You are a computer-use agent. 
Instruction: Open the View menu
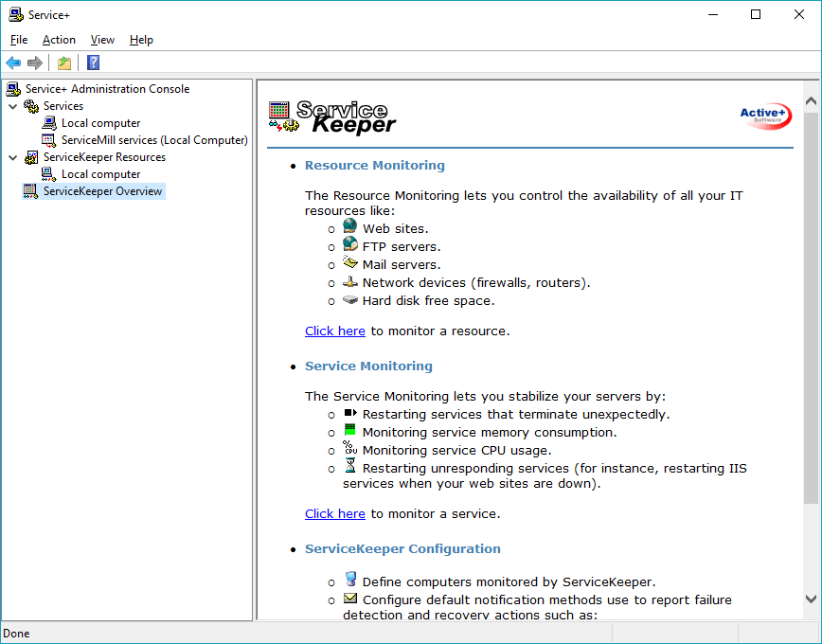[102, 40]
